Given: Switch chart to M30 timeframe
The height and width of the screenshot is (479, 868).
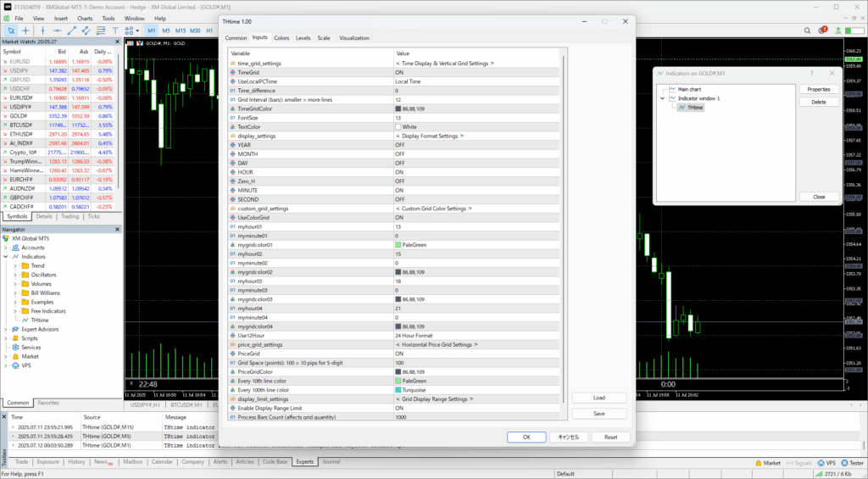Looking at the screenshot, I should point(195,31).
